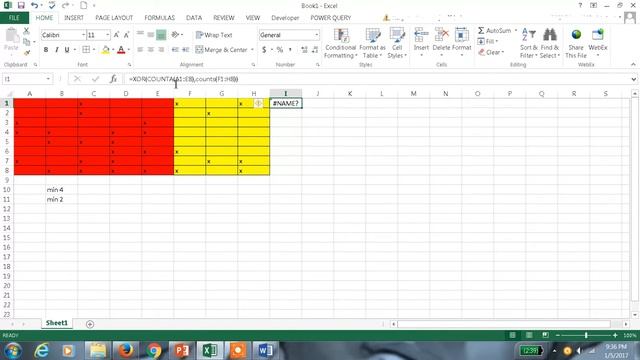Open Format as Table gallery
Image resolution: width=640 pixels, height=360 pixels.
(372, 43)
